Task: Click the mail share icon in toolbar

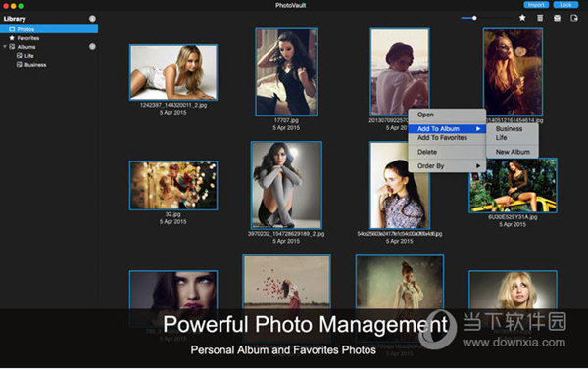Action: coord(558,18)
